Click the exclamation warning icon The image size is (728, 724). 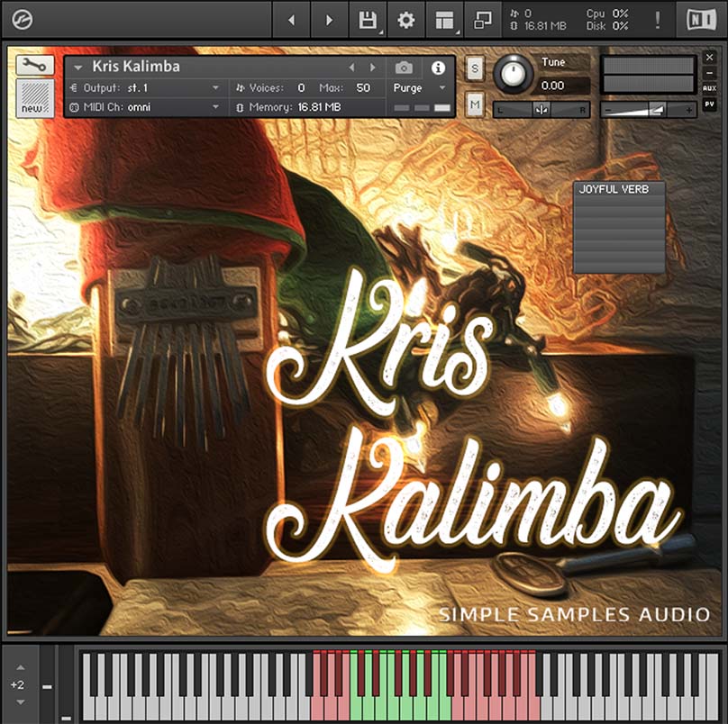(658, 20)
